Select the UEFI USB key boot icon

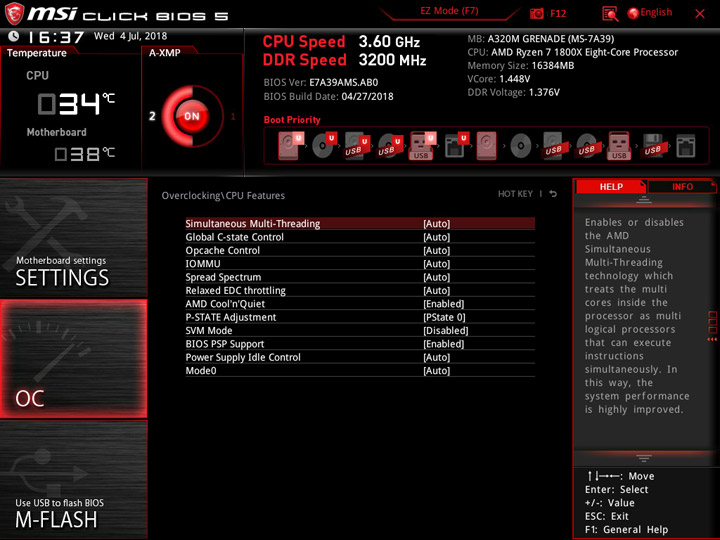[422, 146]
